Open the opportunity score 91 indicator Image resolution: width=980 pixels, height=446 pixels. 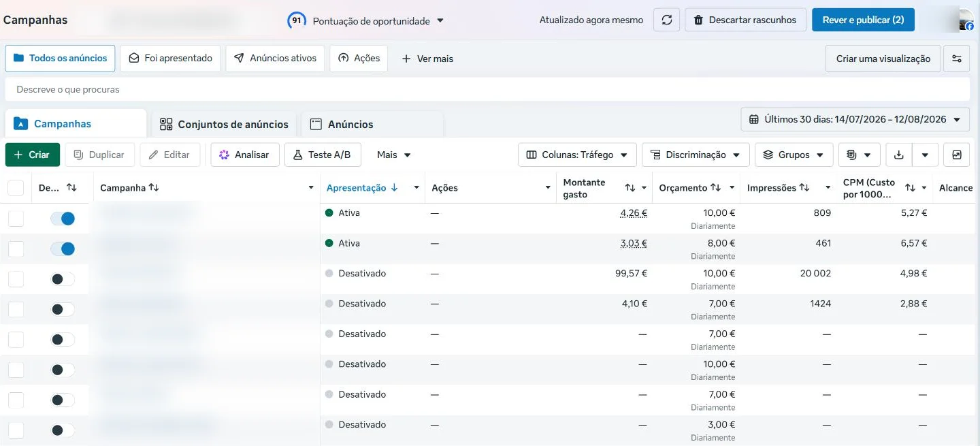pyautogui.click(x=296, y=20)
